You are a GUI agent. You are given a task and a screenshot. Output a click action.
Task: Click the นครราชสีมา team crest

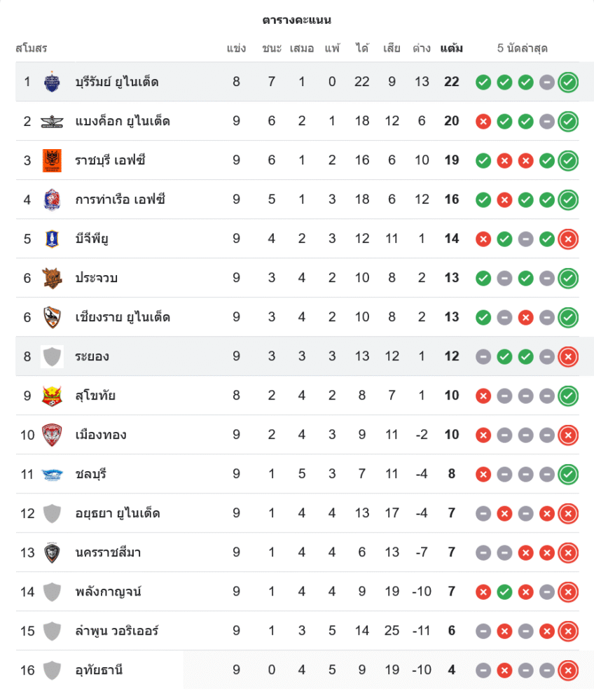coord(52,552)
